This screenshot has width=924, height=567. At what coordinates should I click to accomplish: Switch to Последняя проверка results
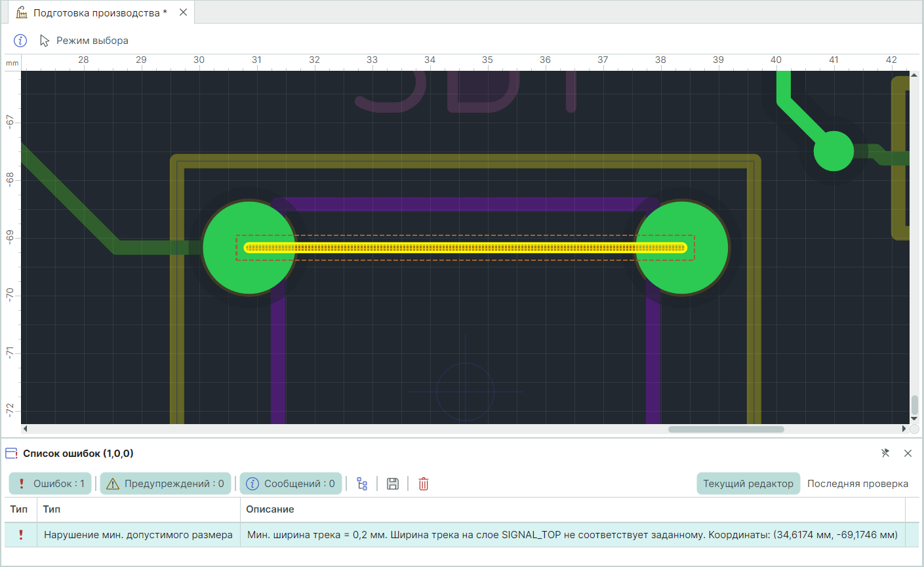coord(857,484)
